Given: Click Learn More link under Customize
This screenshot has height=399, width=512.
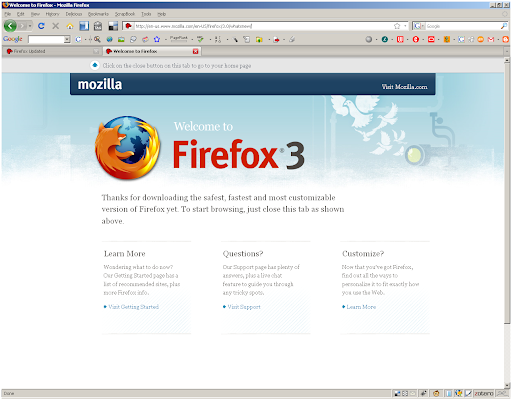Looking at the screenshot, I should (361, 307).
